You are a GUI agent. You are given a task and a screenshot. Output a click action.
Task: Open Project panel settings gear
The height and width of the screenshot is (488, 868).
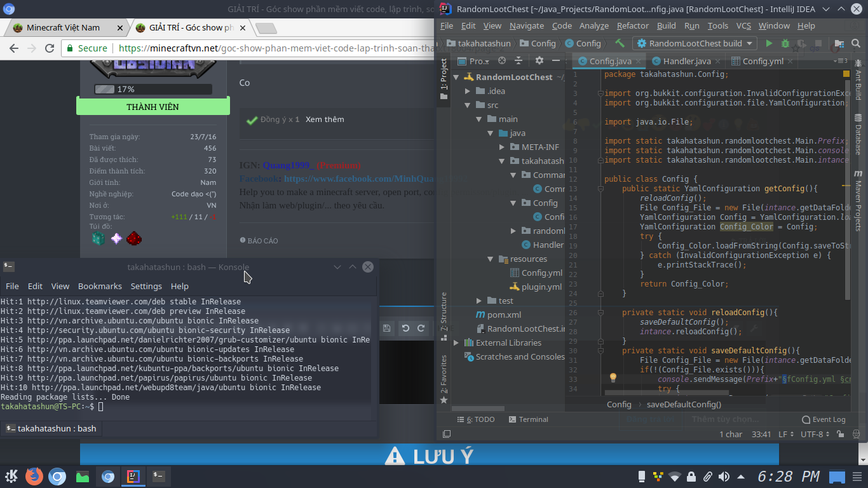click(539, 61)
